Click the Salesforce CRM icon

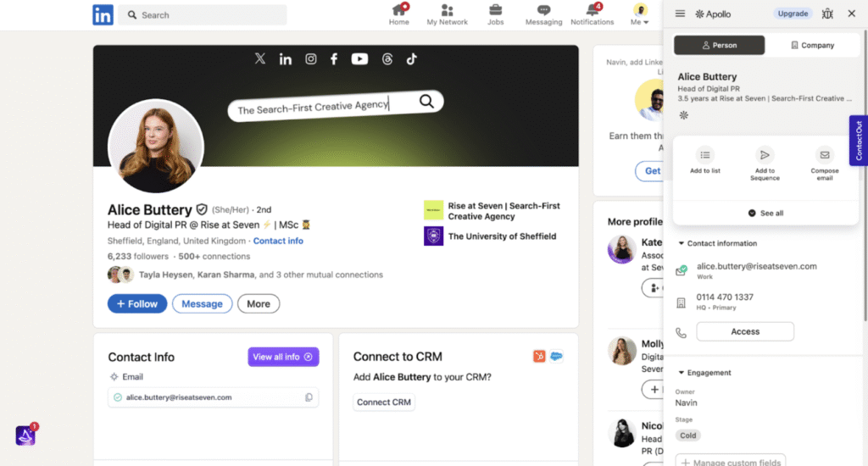coord(556,357)
